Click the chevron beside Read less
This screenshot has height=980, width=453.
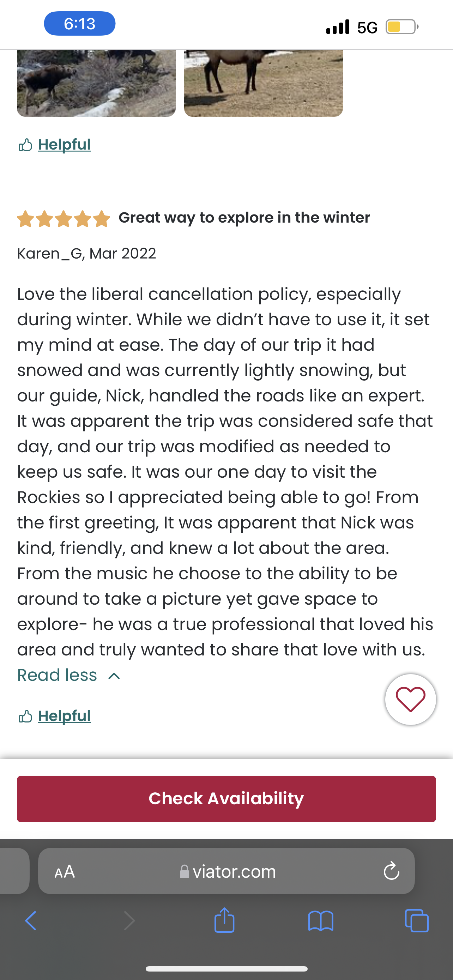[x=114, y=676]
